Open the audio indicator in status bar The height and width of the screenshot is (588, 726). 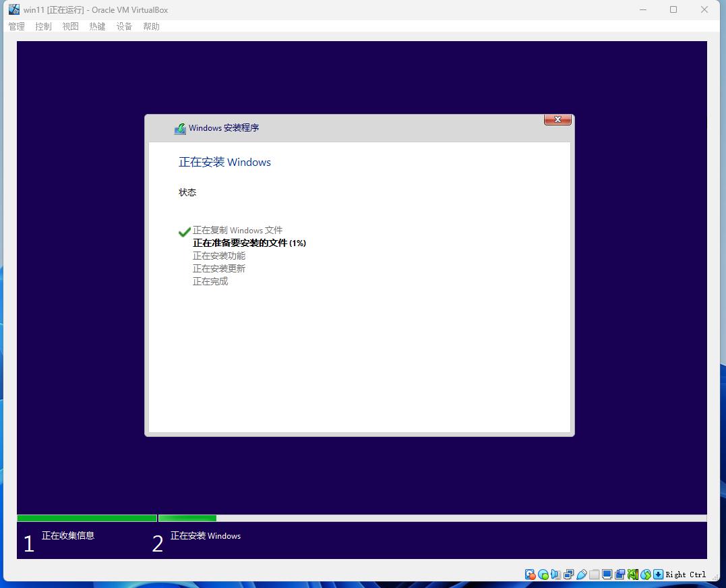point(555,575)
